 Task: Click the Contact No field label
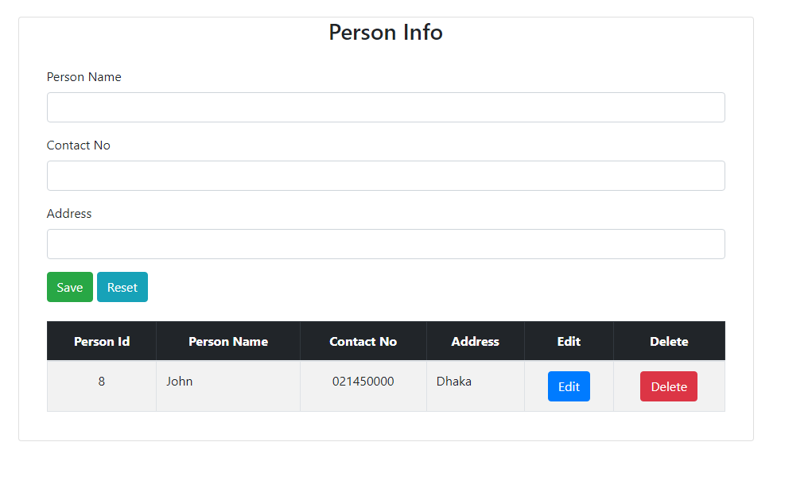tap(78, 145)
